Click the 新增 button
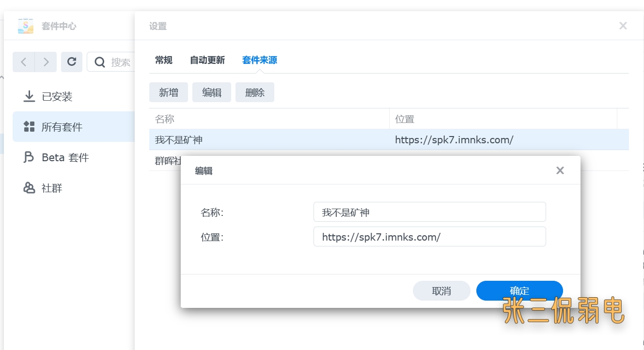 pyautogui.click(x=169, y=92)
